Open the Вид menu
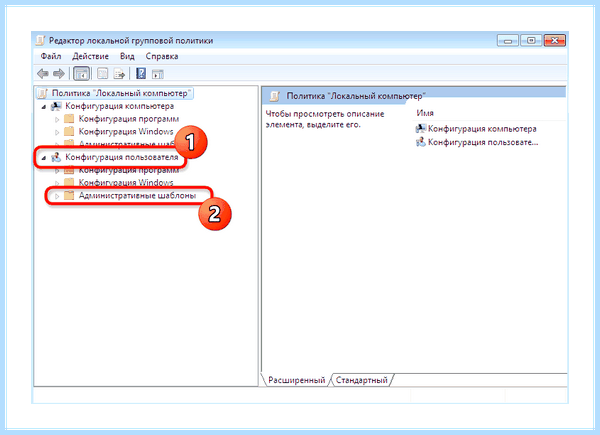The width and height of the screenshot is (600, 435). (127, 56)
